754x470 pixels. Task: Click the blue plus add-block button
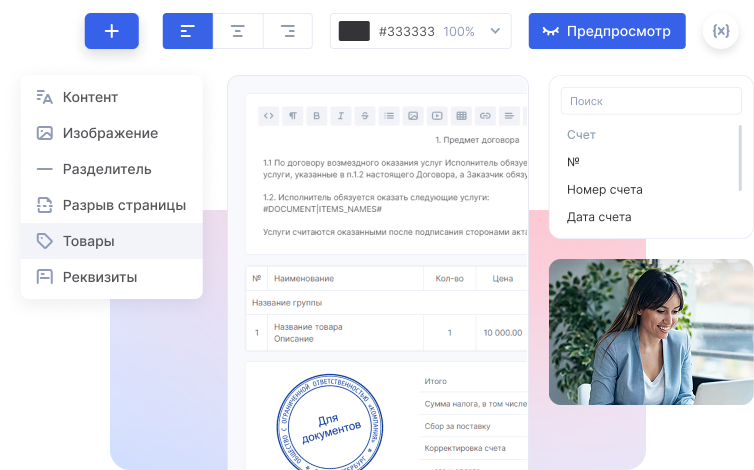(112, 31)
